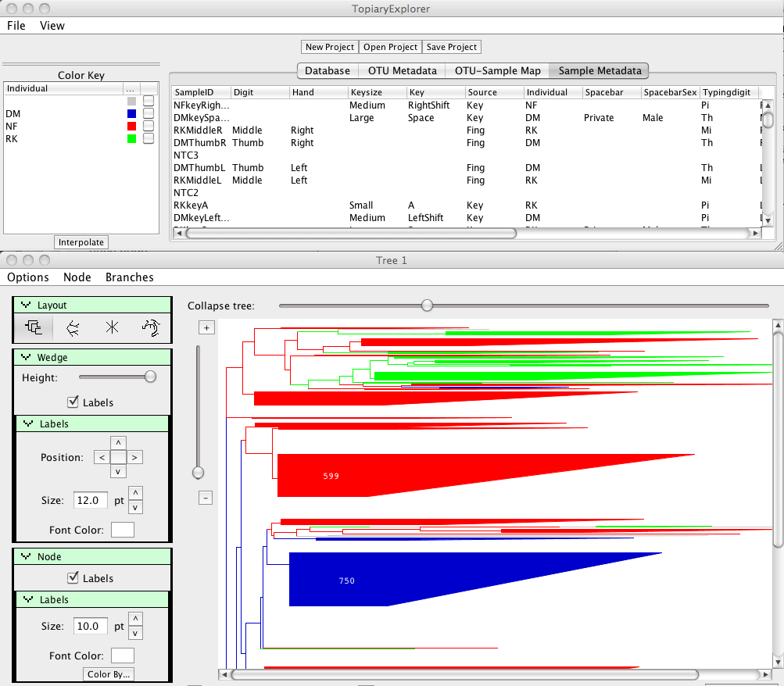Check the NF row checkbox in Color Key

149,126
